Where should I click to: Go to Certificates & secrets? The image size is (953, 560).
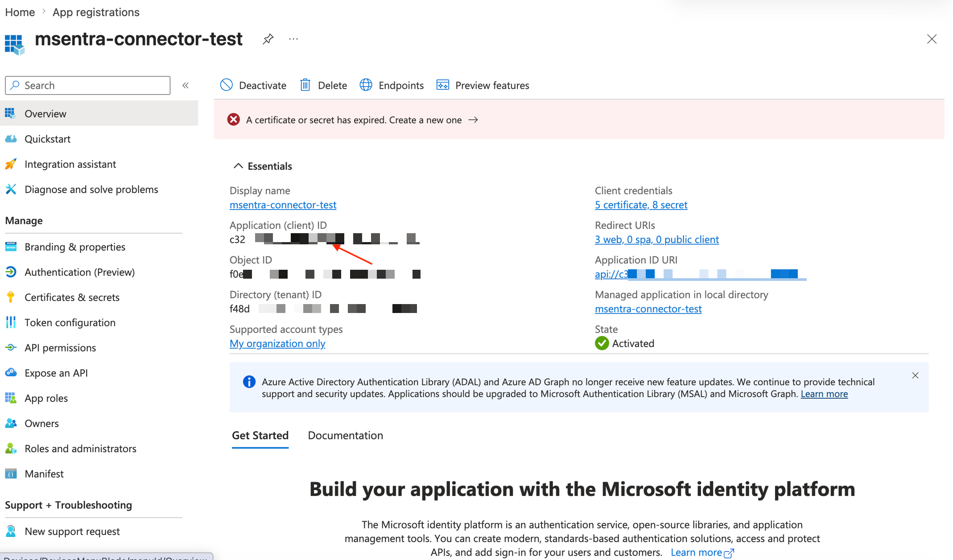[72, 297]
